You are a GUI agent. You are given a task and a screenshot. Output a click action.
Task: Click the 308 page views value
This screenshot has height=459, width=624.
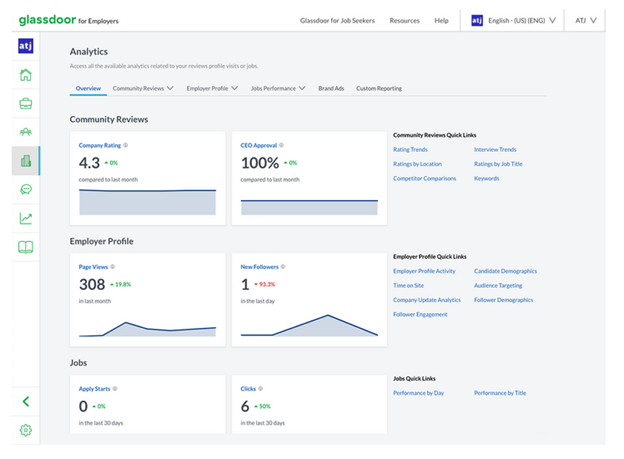click(92, 284)
